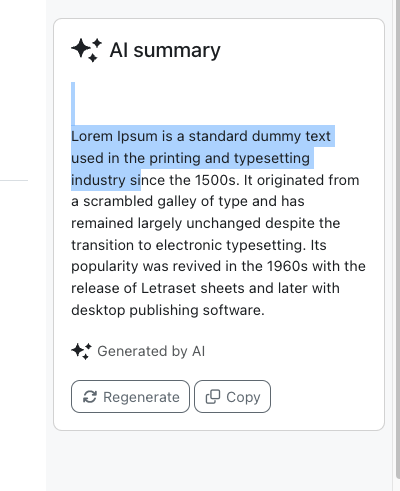
Task: Click the highlighted empty line above the paragraph
Action: [x=73, y=103]
